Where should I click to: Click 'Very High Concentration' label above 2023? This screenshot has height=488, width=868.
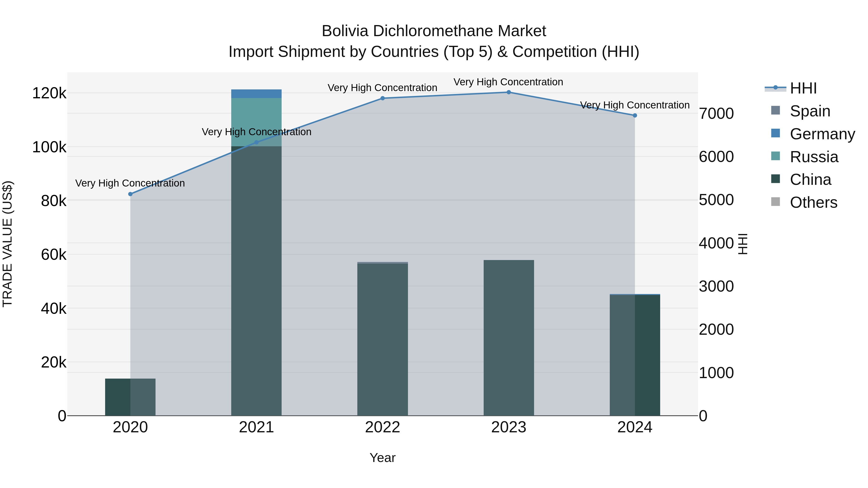(509, 82)
